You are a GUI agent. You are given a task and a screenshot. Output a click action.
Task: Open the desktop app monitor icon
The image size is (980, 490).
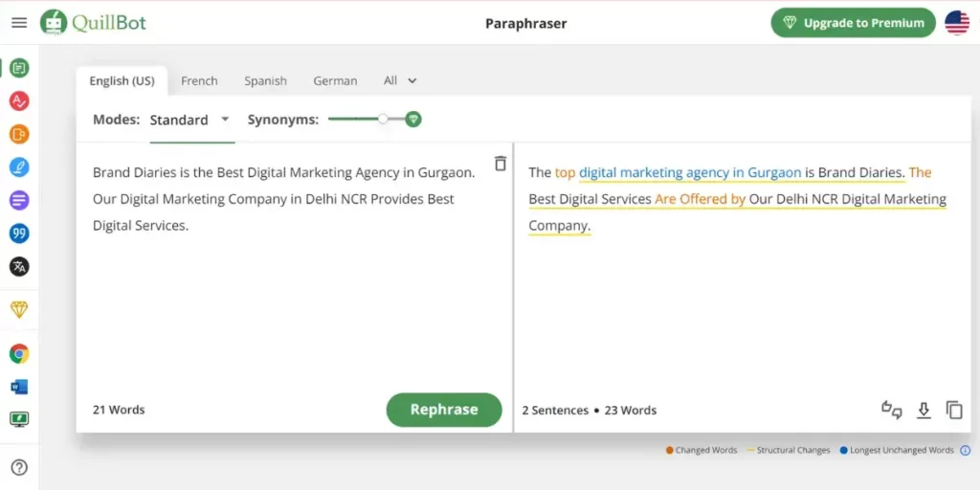coord(19,419)
